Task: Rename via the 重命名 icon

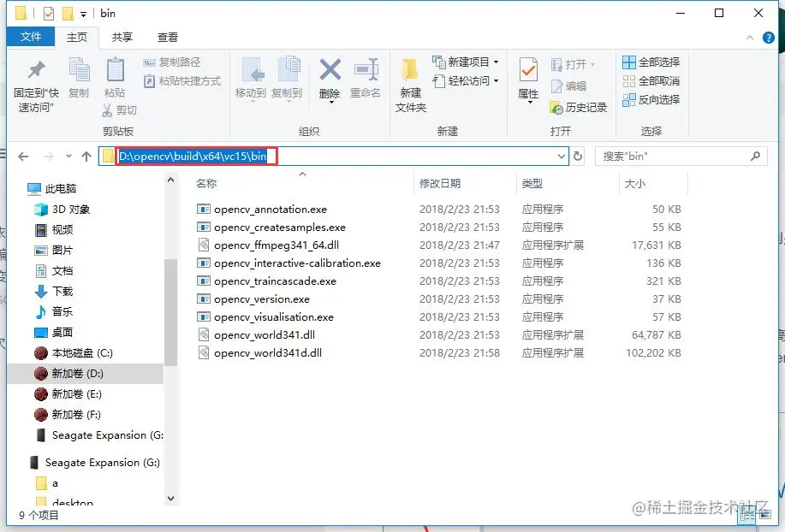Action: pyautogui.click(x=367, y=83)
